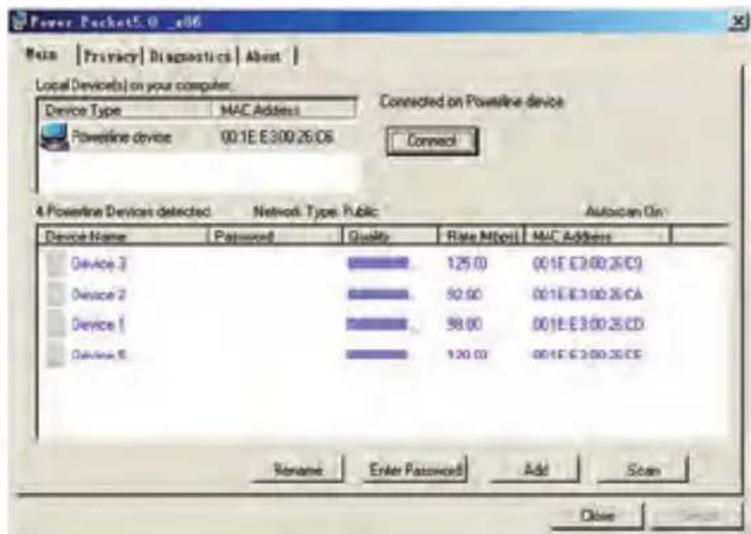Viewport: 751px width, 534px height.
Task: Click the Network Type Public label
Action: tap(315, 211)
